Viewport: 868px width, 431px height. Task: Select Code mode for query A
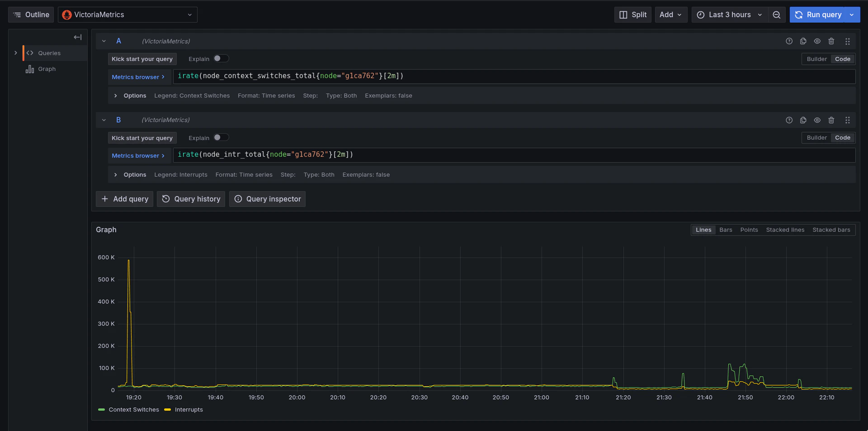pyautogui.click(x=843, y=59)
